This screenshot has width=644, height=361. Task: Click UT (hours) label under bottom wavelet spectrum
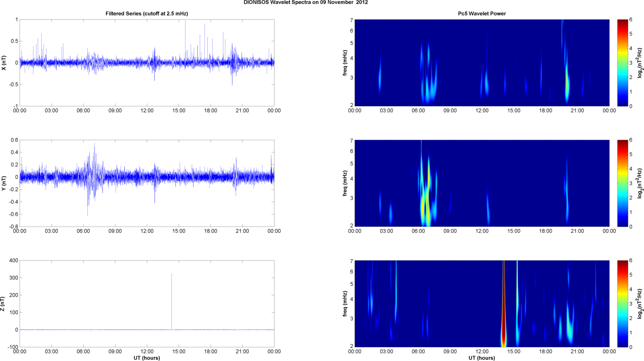482,358
